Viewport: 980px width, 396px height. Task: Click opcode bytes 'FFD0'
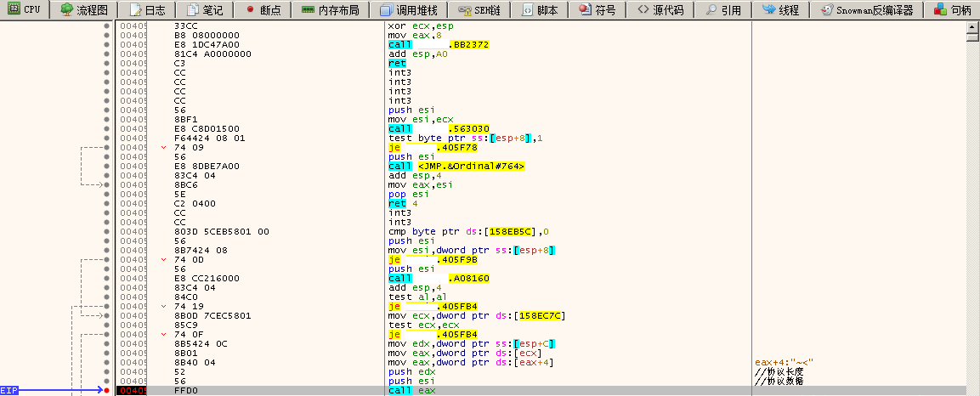point(186,390)
